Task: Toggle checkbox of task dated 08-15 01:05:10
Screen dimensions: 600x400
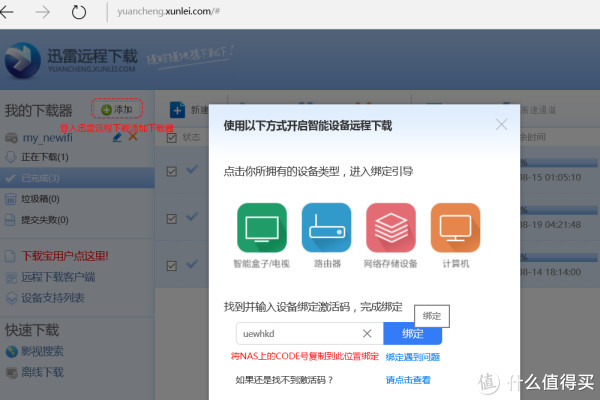Action: (x=172, y=171)
